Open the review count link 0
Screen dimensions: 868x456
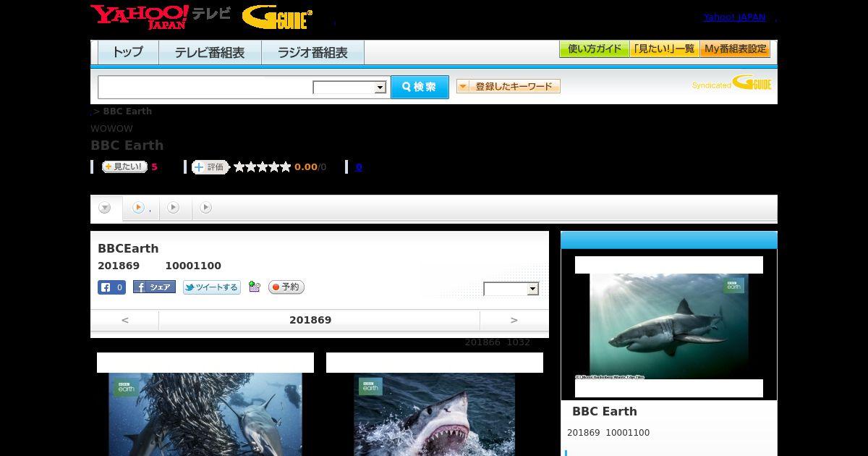coord(359,167)
